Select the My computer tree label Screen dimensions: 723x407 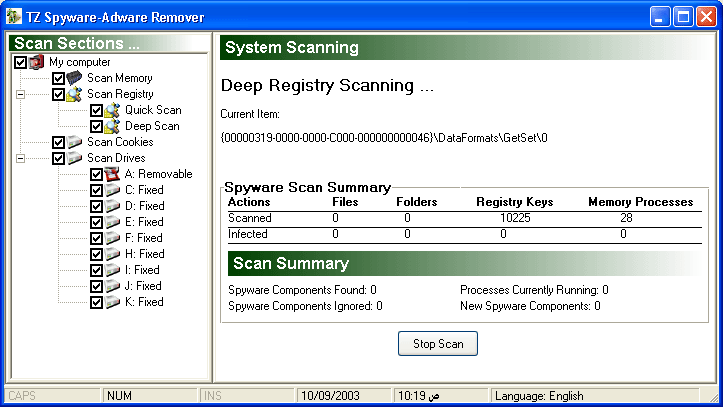[80, 62]
